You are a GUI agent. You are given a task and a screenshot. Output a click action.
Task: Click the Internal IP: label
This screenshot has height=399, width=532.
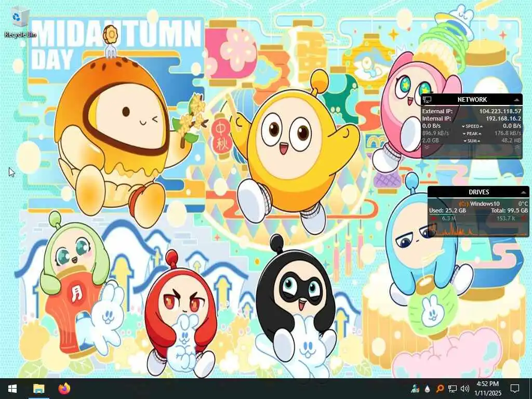coord(436,118)
